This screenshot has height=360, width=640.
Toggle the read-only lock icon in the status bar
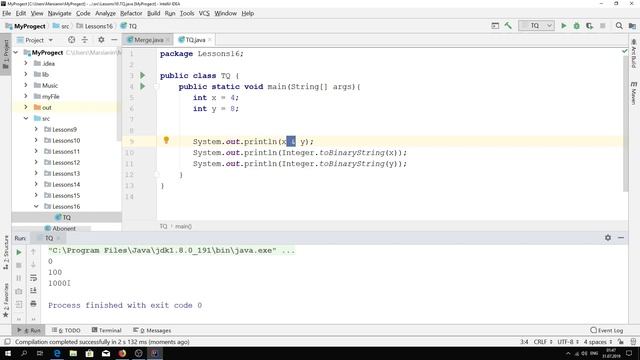coord(620,342)
